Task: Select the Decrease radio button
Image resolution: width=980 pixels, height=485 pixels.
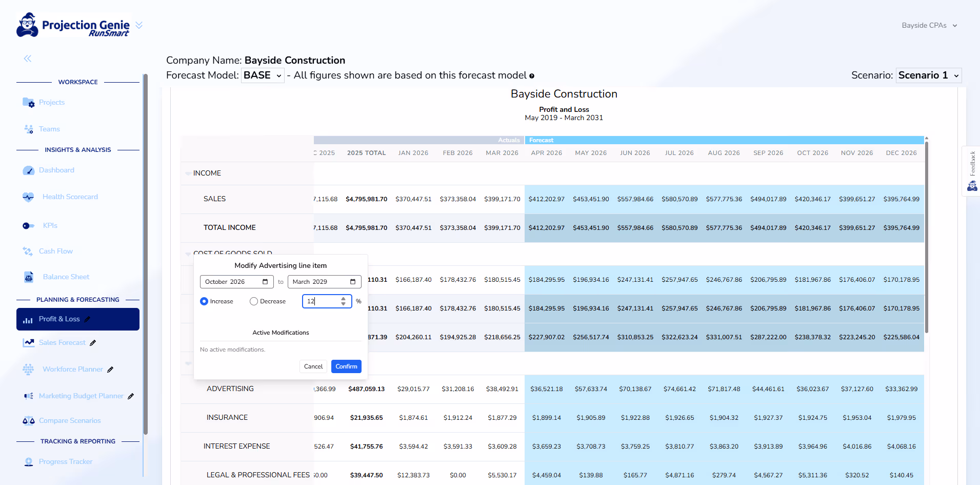Action: click(254, 301)
